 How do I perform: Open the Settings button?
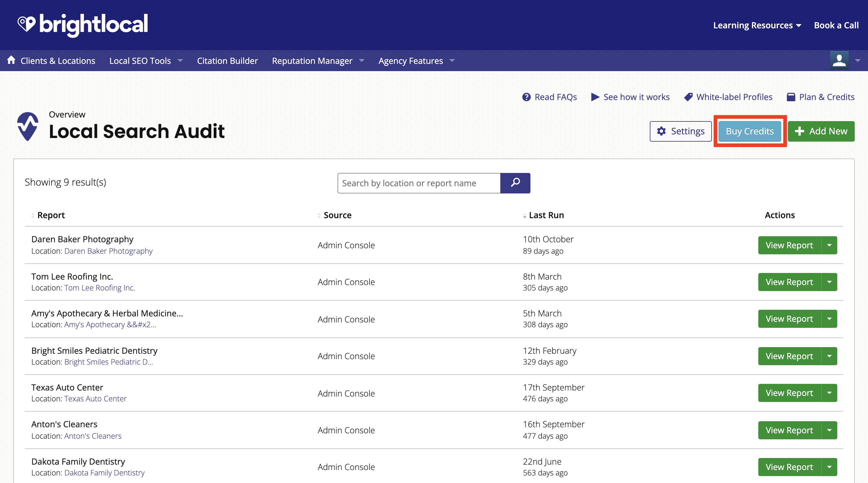pos(680,131)
